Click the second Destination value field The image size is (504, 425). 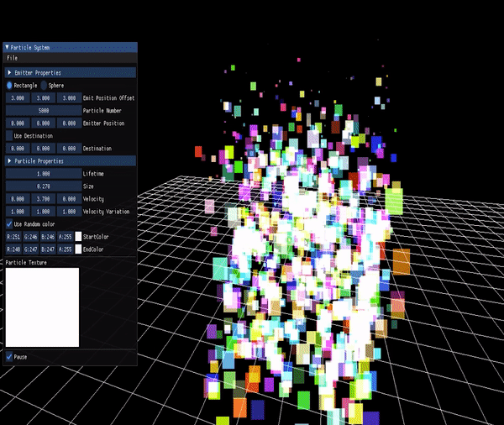click(43, 149)
